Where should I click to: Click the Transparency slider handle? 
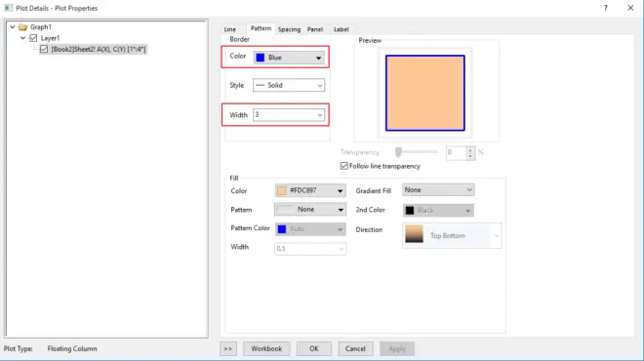click(398, 152)
